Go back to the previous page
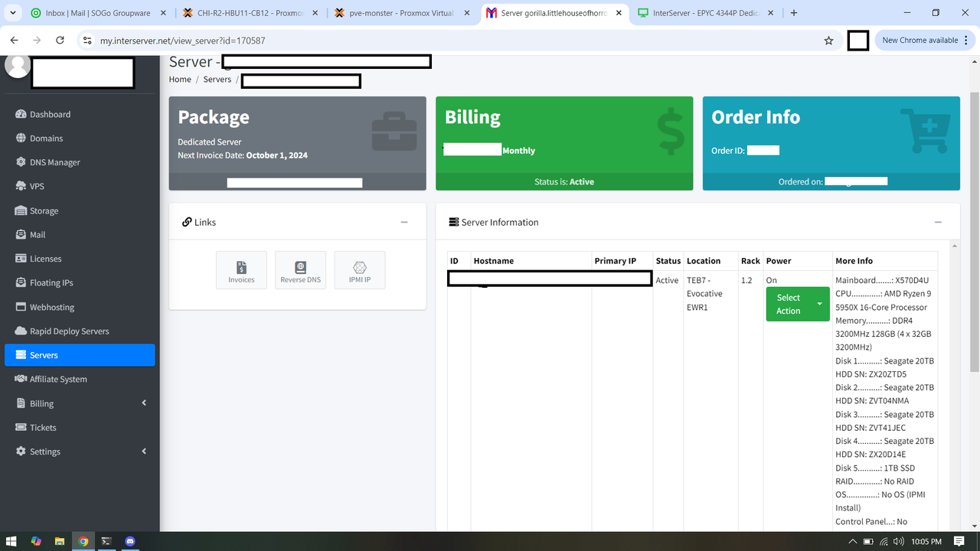The image size is (980, 551). tap(14, 41)
